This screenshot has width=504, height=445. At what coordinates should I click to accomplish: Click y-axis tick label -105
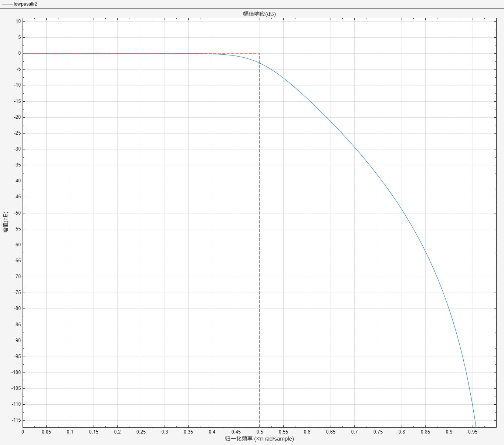(16, 388)
